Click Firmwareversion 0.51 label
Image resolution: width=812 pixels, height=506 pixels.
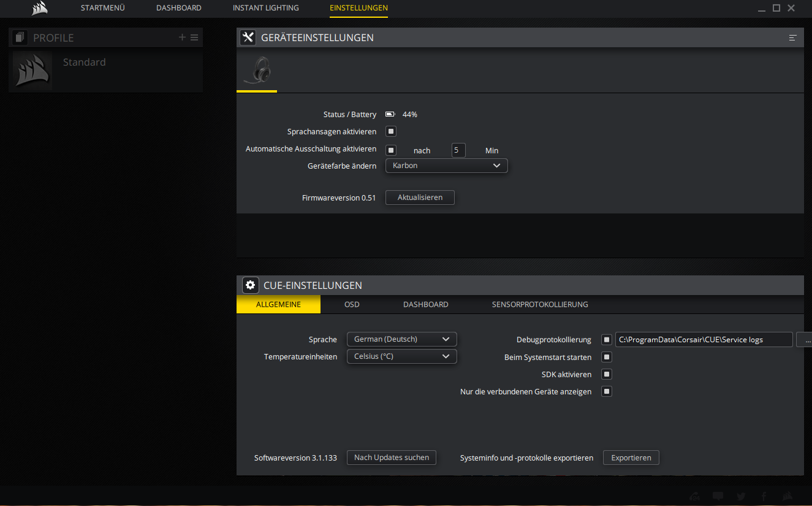pyautogui.click(x=339, y=197)
